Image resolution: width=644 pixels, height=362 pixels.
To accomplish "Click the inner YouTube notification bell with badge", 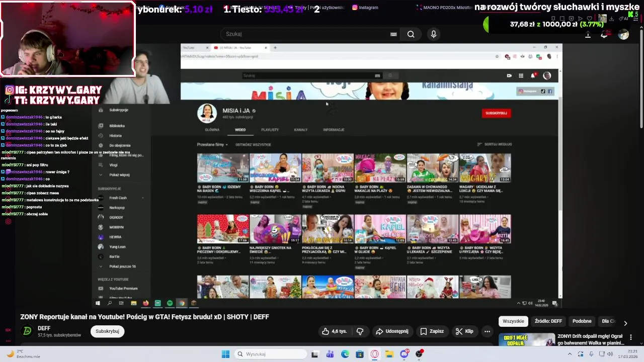I will [x=533, y=75].
